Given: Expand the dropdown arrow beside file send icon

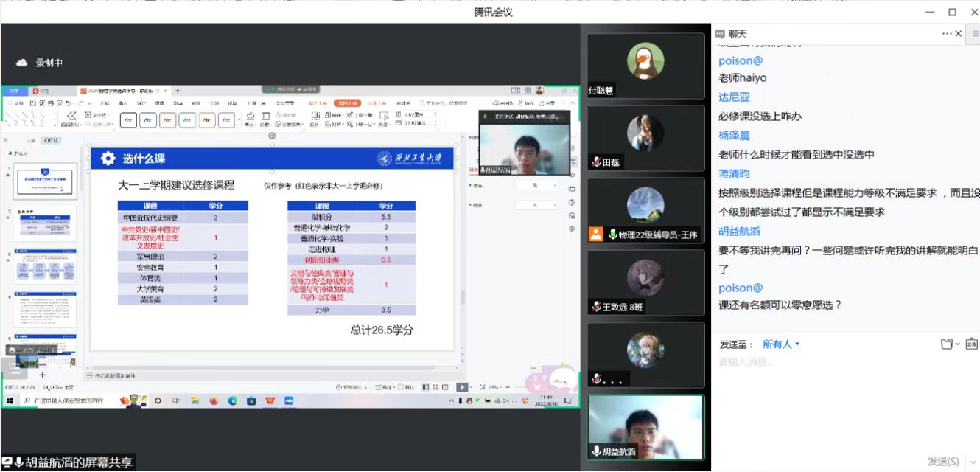Looking at the screenshot, I should point(957,344).
